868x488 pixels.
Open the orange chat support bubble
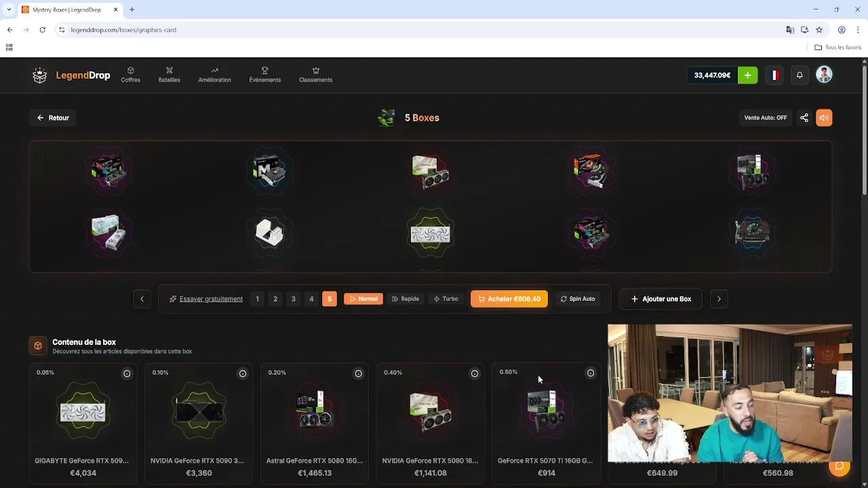point(840,466)
